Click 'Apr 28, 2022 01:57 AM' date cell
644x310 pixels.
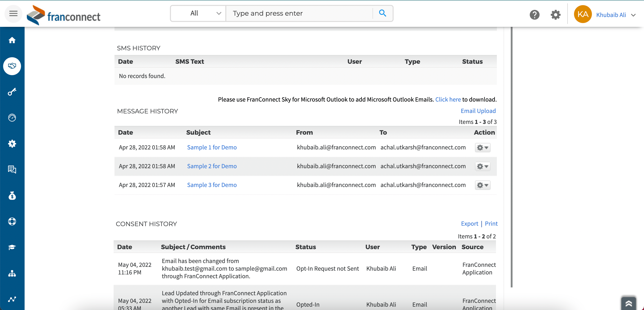(x=147, y=185)
